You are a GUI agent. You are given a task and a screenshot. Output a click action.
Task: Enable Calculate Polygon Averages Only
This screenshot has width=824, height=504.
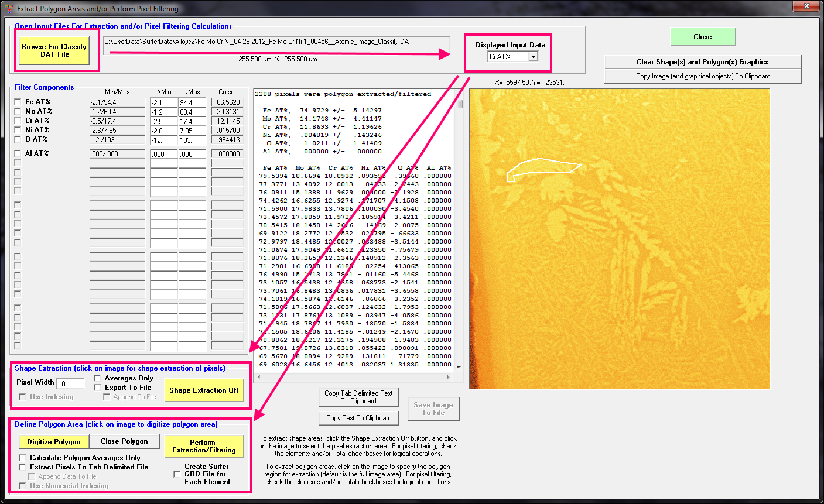coord(23,458)
